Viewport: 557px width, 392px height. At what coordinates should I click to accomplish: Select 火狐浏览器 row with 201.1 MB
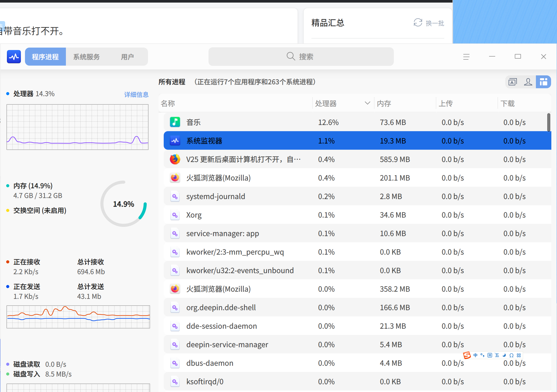(x=357, y=178)
